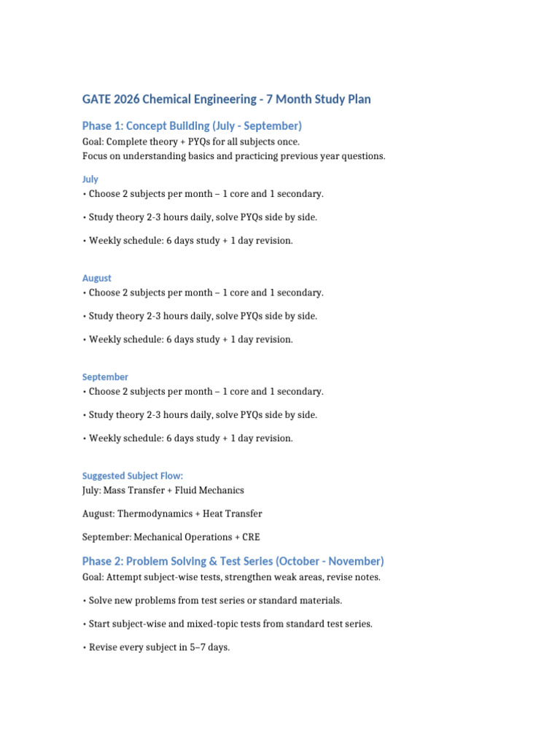Click the 'Start subject-wise and mixed-topic tests' bullet
This screenshot has width=560, height=747.
click(227, 624)
